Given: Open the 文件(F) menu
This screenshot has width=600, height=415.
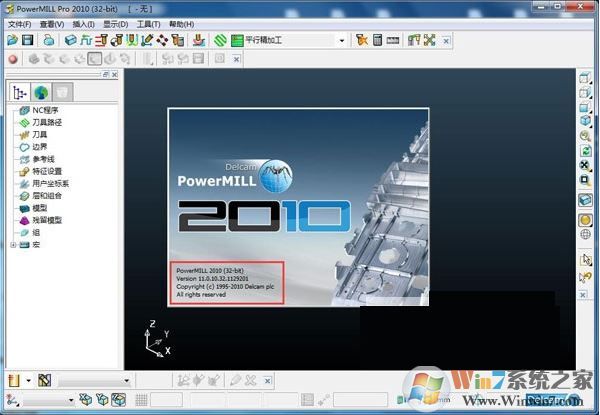Looking at the screenshot, I should pyautogui.click(x=20, y=23).
